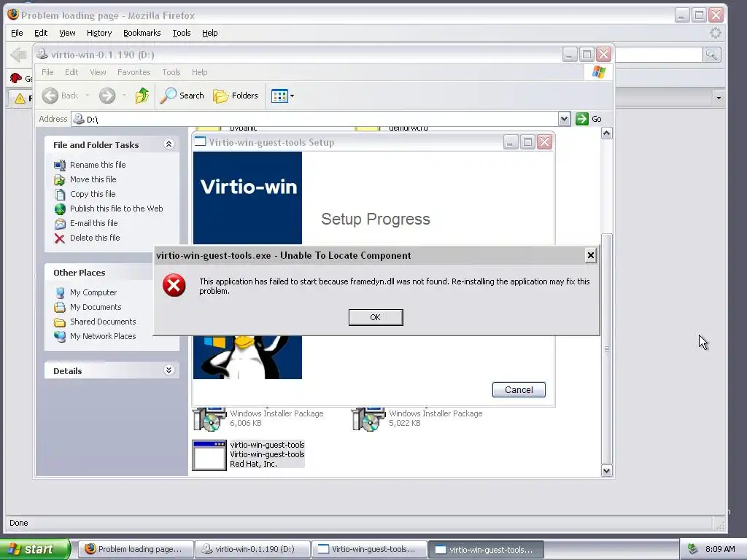Switch to virtio-win-0.1.190 (D:) taskbar item
This screenshot has height=560, width=747.
click(252, 549)
